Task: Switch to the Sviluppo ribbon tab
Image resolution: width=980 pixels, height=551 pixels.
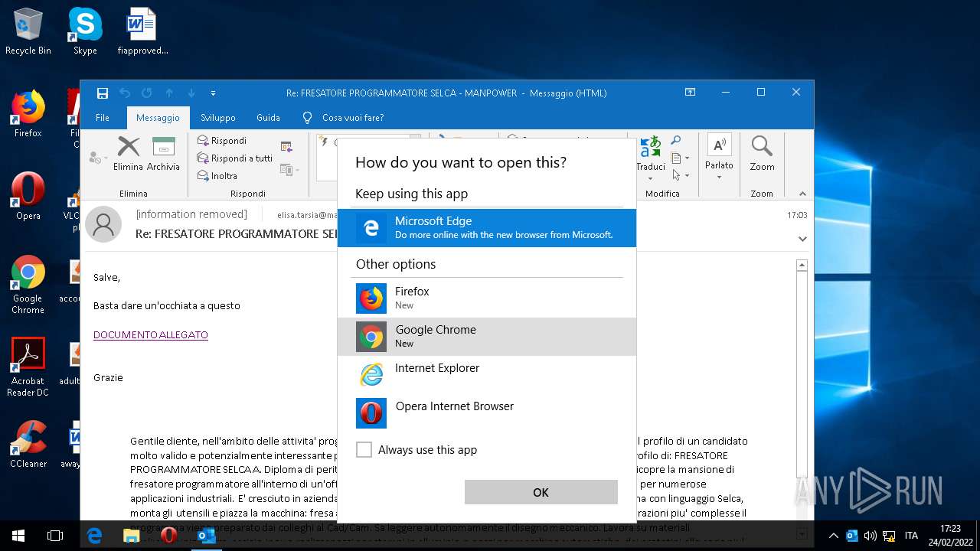Action: pos(218,118)
